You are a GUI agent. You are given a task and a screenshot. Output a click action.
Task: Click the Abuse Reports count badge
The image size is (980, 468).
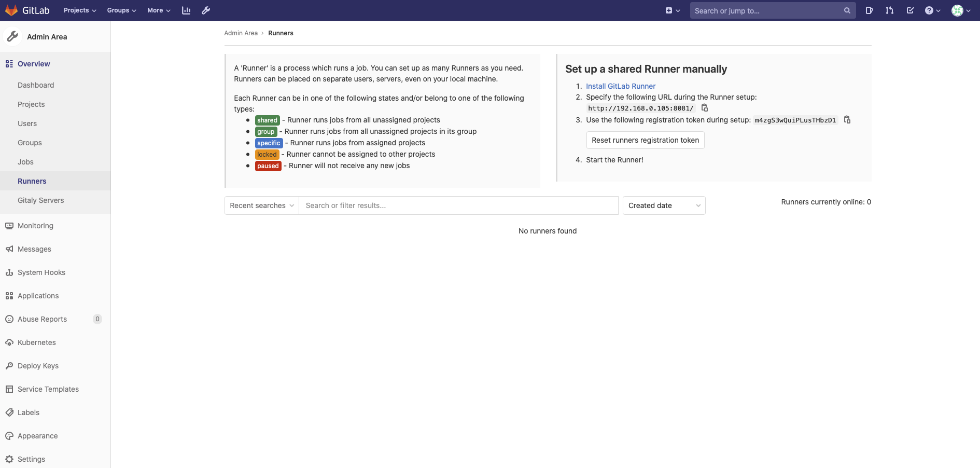coord(97,319)
